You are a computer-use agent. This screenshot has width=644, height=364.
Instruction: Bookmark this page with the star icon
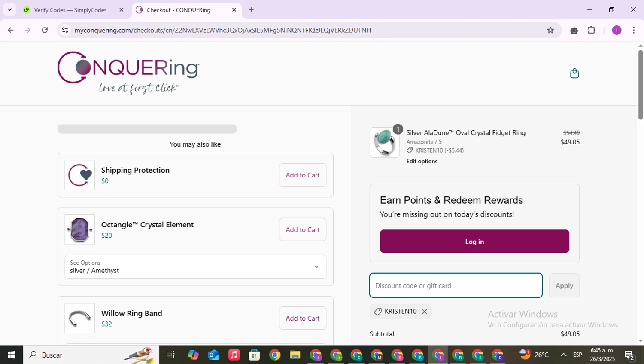[550, 30]
